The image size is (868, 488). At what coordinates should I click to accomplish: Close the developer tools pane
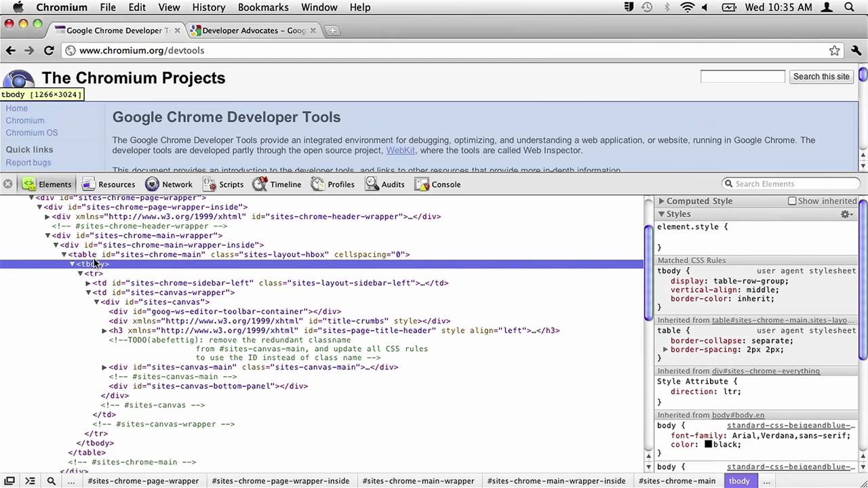7,184
